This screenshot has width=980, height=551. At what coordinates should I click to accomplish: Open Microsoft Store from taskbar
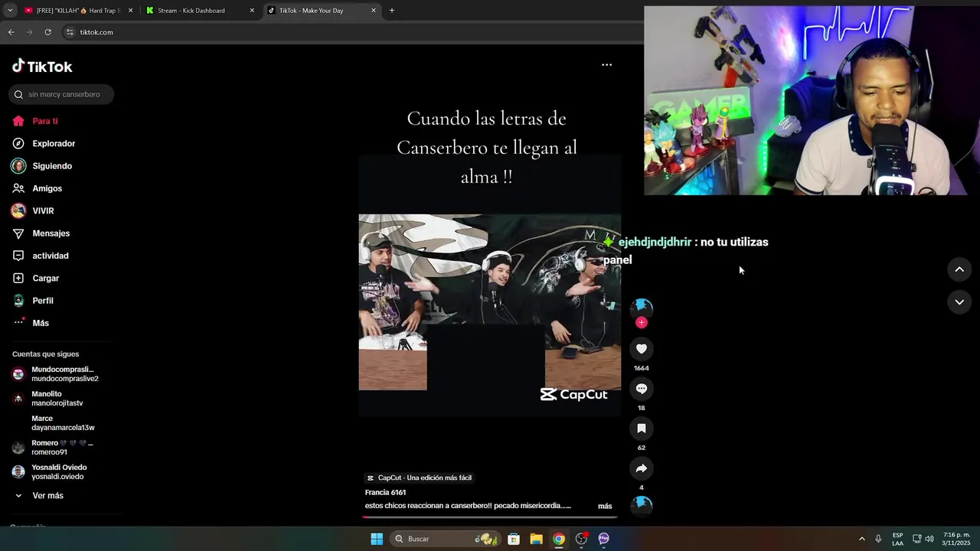click(514, 539)
